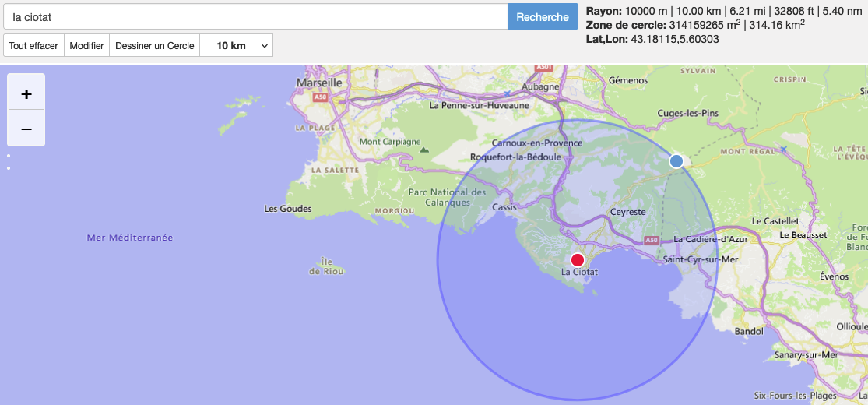This screenshot has width=868, height=405.
Task: Click the Six-Fours-les-Plages label
Action: [796, 396]
